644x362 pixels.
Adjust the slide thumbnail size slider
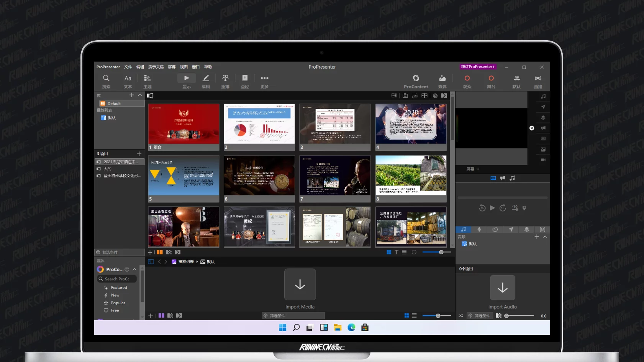pos(441,252)
